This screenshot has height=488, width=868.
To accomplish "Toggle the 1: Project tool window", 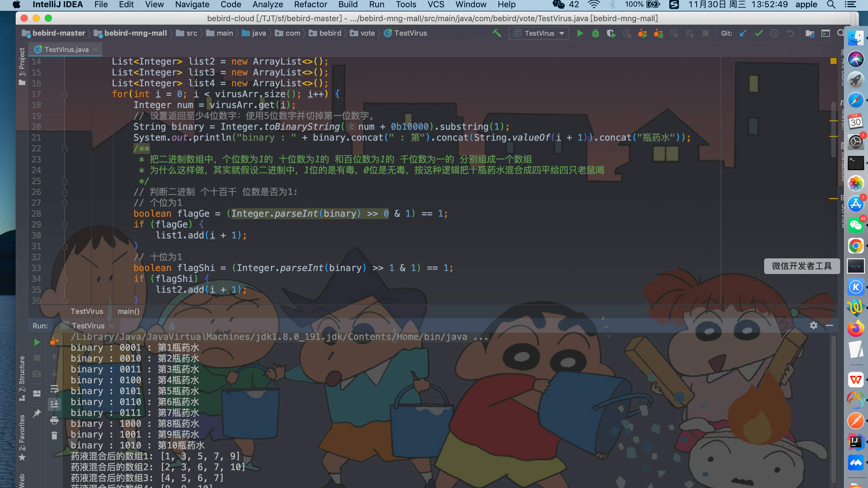I will click(22, 66).
